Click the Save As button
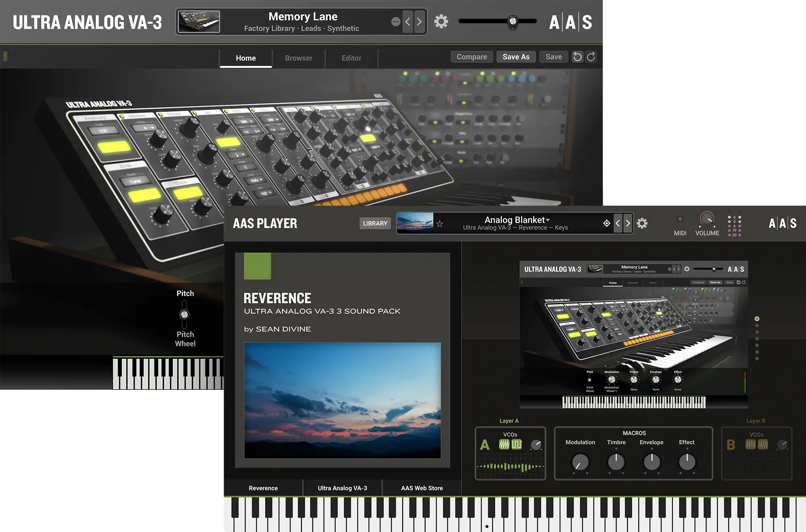Viewport: 806px width, 532px height. tap(516, 57)
